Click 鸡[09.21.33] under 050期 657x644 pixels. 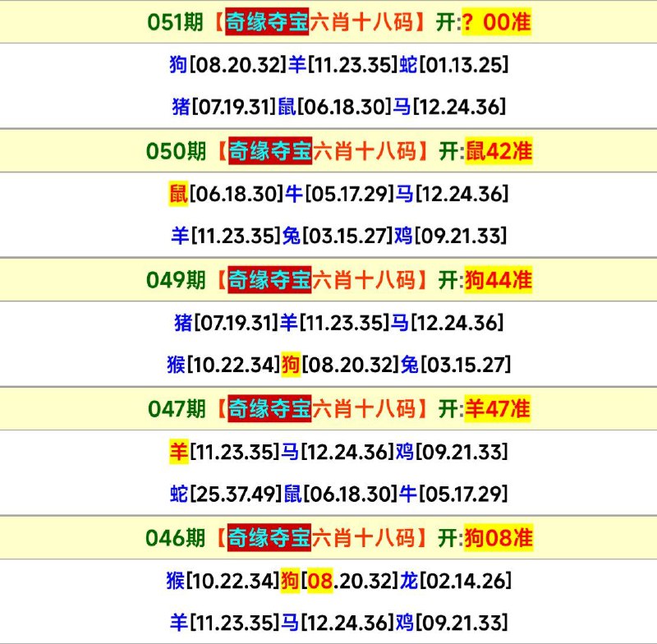450,236
